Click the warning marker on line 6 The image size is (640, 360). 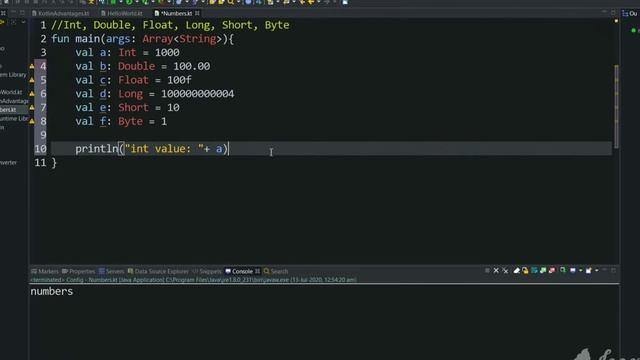click(32, 94)
